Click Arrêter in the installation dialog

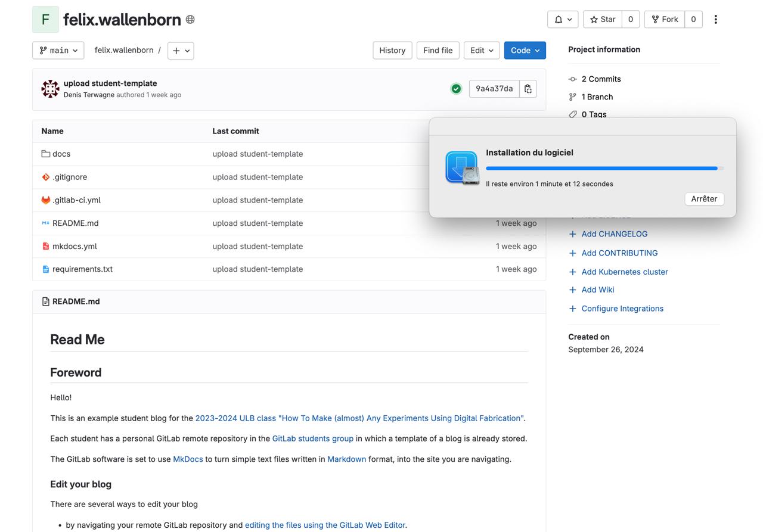pyautogui.click(x=704, y=199)
